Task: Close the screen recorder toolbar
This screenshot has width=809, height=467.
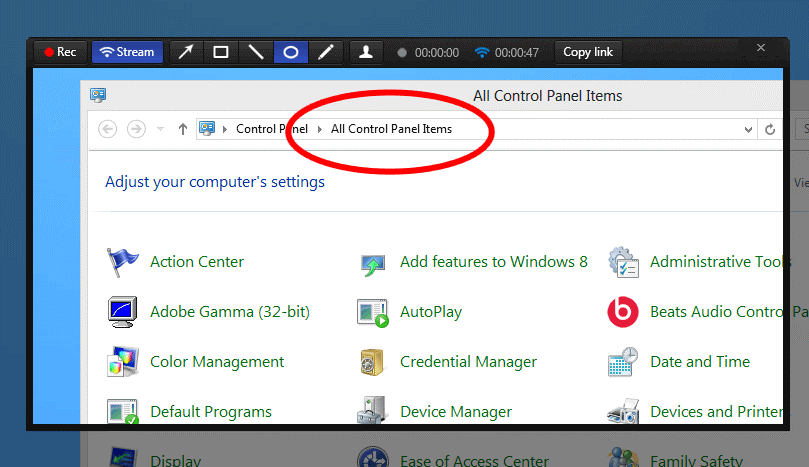Action: coord(761,47)
